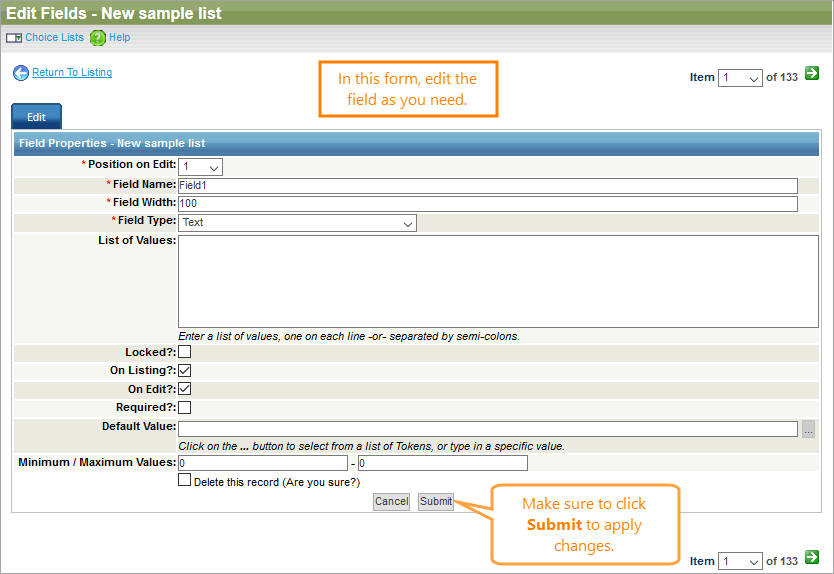Uncheck the On Listing? checkbox

[x=185, y=371]
